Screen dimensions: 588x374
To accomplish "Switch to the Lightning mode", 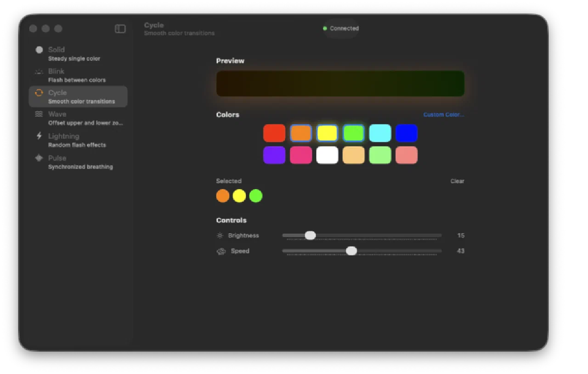I will pyautogui.click(x=78, y=140).
